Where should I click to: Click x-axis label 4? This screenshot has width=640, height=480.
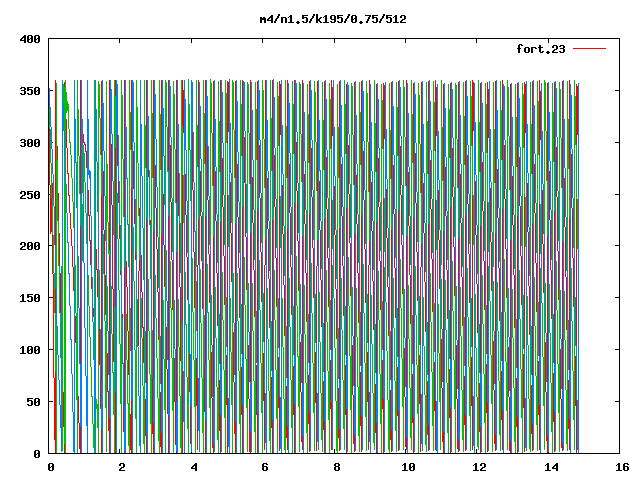click(194, 467)
